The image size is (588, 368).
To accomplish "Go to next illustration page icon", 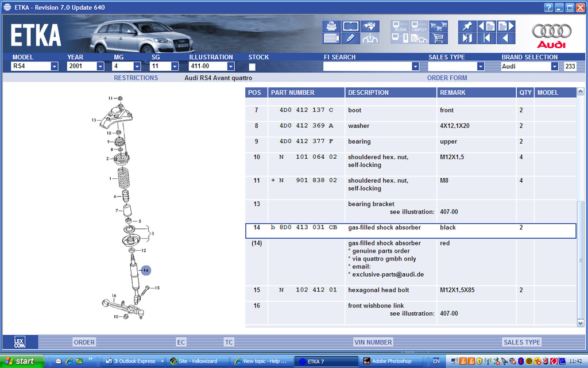I will pyautogui.click(x=505, y=26).
